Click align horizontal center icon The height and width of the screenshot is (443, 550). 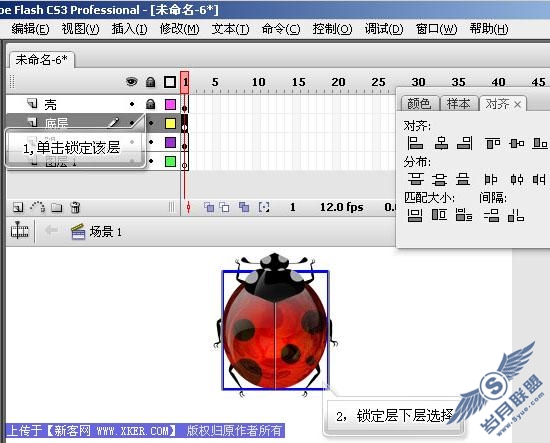pyautogui.click(x=441, y=143)
